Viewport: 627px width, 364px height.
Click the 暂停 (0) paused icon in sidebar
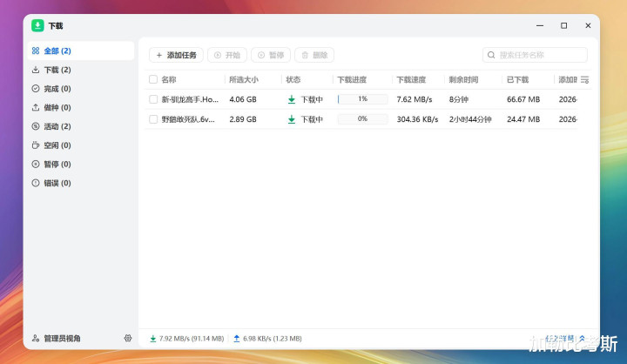(36, 164)
